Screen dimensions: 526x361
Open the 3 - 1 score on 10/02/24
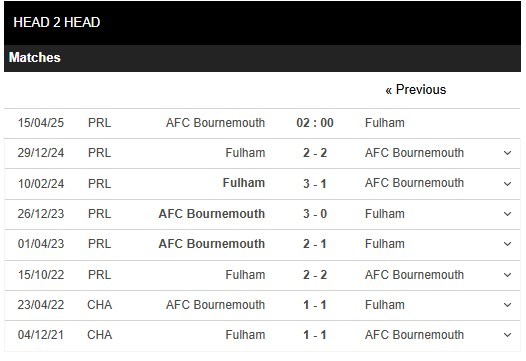[315, 184]
